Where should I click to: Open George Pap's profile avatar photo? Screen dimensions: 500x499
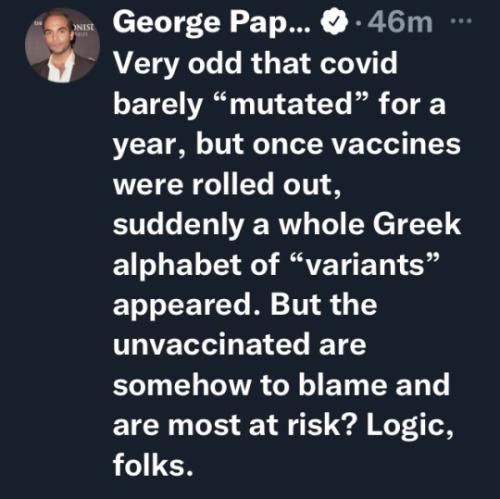[x=62, y=45]
